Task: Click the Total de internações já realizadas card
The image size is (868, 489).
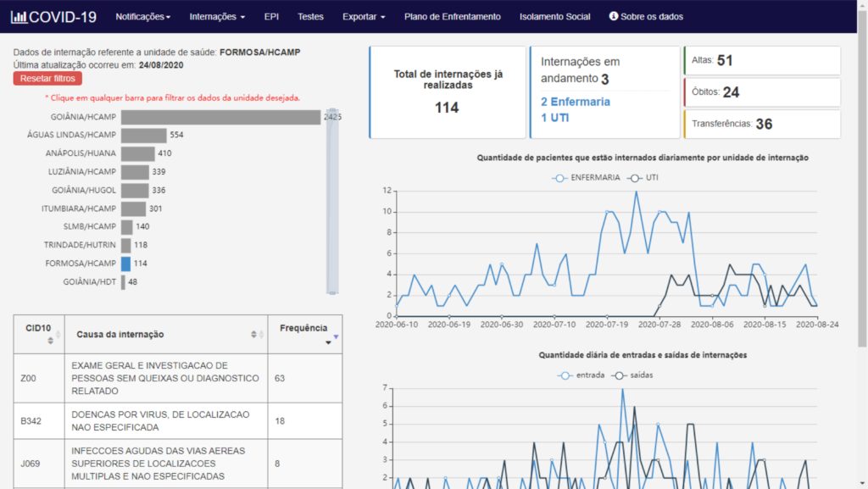Action: tap(448, 92)
